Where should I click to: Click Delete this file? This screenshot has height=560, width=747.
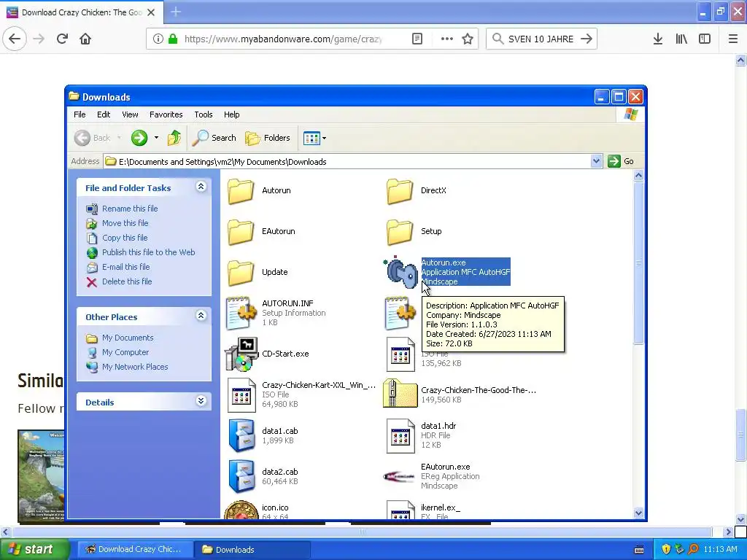click(x=127, y=281)
